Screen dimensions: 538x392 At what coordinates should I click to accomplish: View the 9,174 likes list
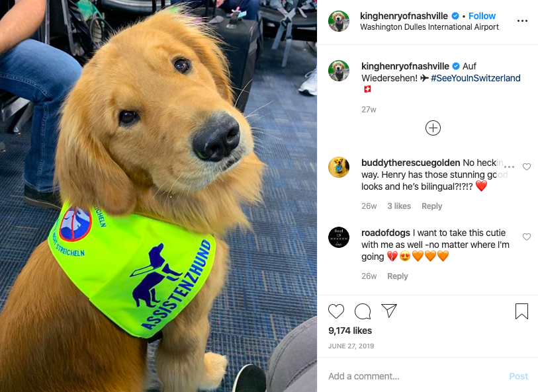click(350, 331)
